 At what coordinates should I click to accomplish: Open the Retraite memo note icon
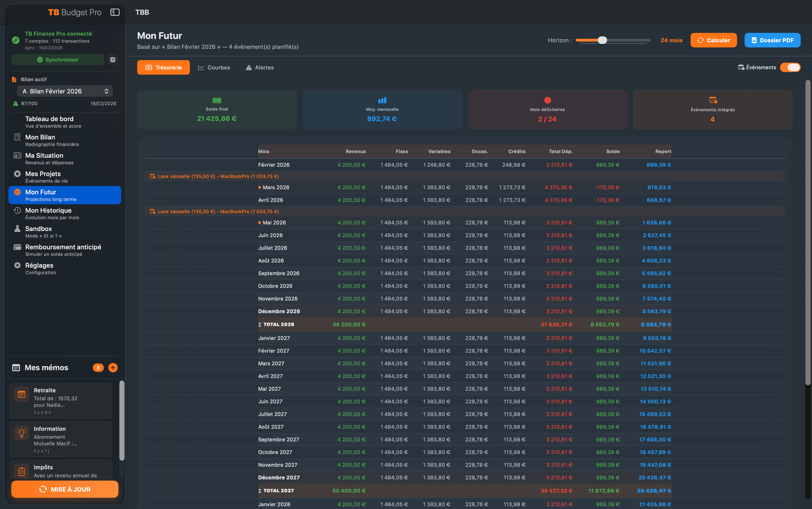tap(22, 394)
